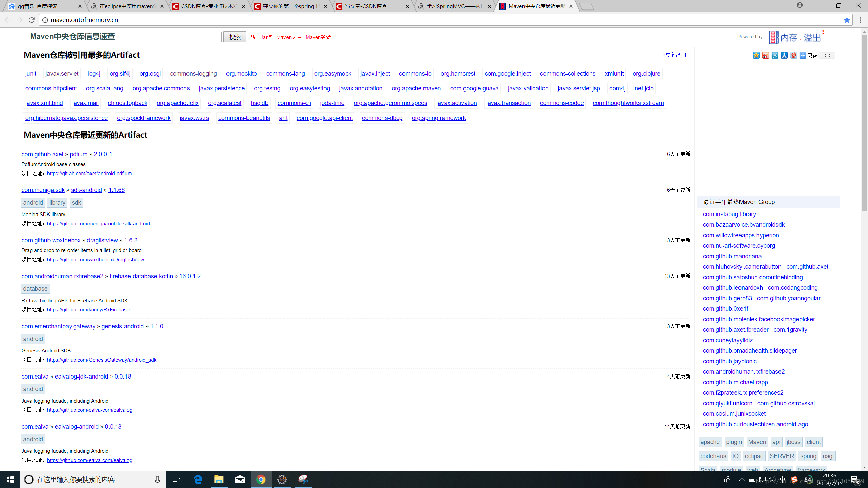Click the library tag under sdk-android

(x=57, y=203)
